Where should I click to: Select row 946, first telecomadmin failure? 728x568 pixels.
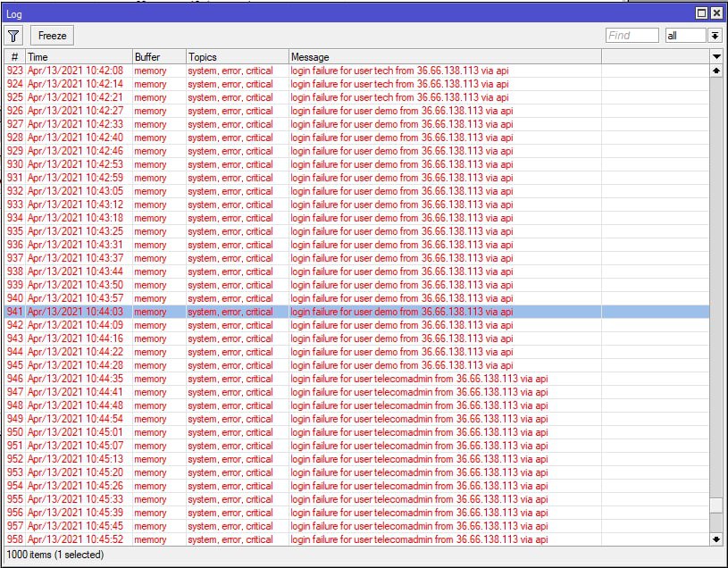[356, 380]
